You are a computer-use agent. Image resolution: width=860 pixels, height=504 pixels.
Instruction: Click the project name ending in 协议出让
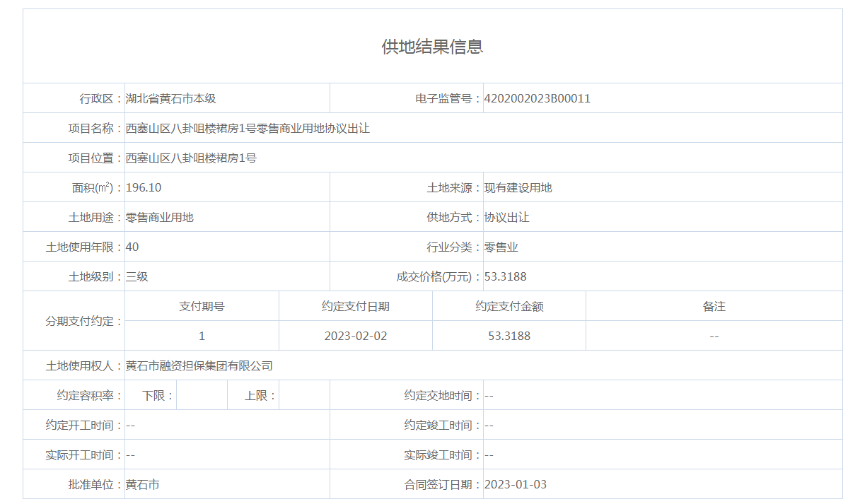[248, 128]
